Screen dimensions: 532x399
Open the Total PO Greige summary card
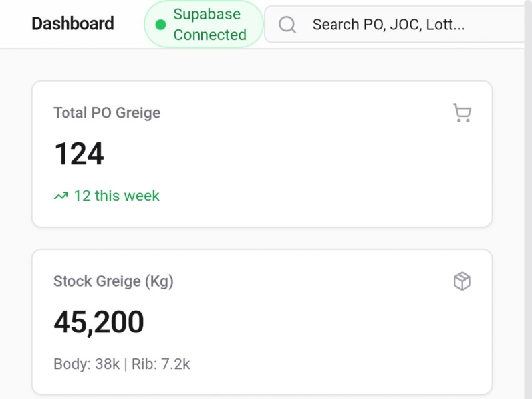299,166
